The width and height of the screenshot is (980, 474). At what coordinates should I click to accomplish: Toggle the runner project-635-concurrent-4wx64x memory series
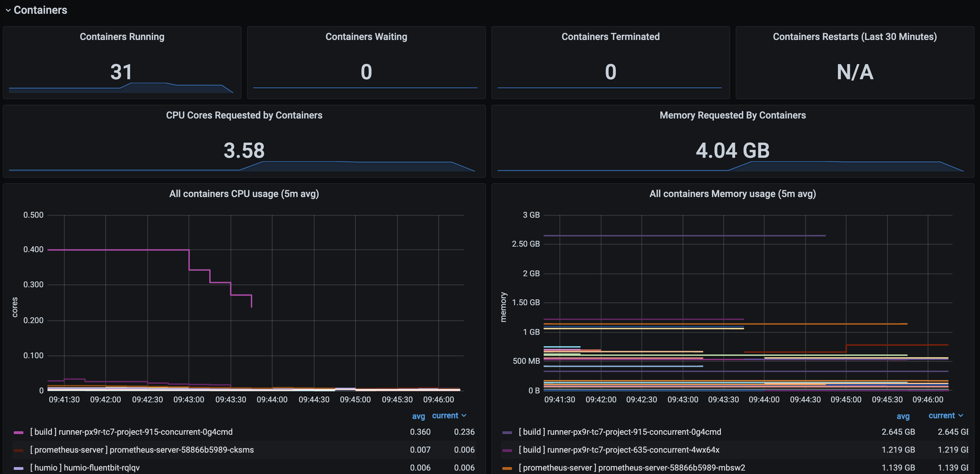[x=619, y=450]
